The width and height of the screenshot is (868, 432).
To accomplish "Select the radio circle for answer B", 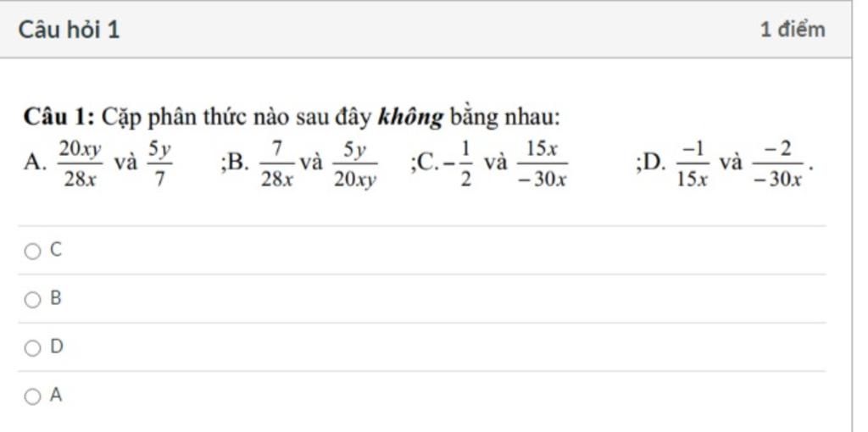I will 33,300.
